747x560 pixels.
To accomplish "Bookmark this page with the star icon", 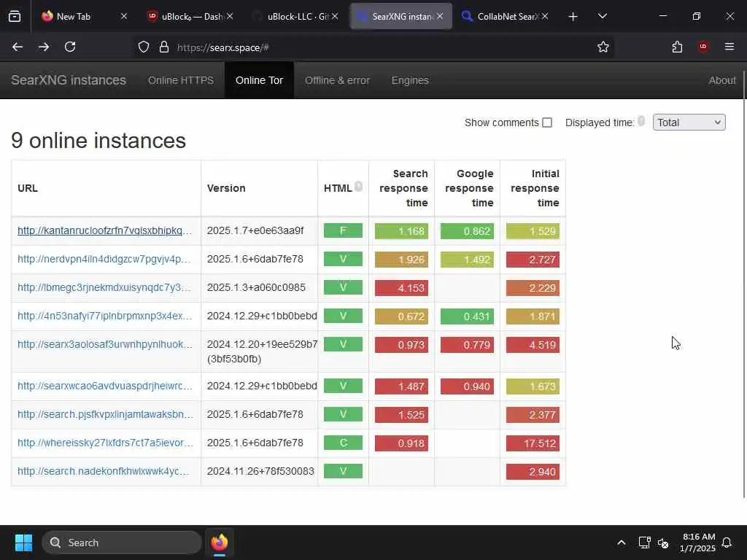I will point(603,47).
